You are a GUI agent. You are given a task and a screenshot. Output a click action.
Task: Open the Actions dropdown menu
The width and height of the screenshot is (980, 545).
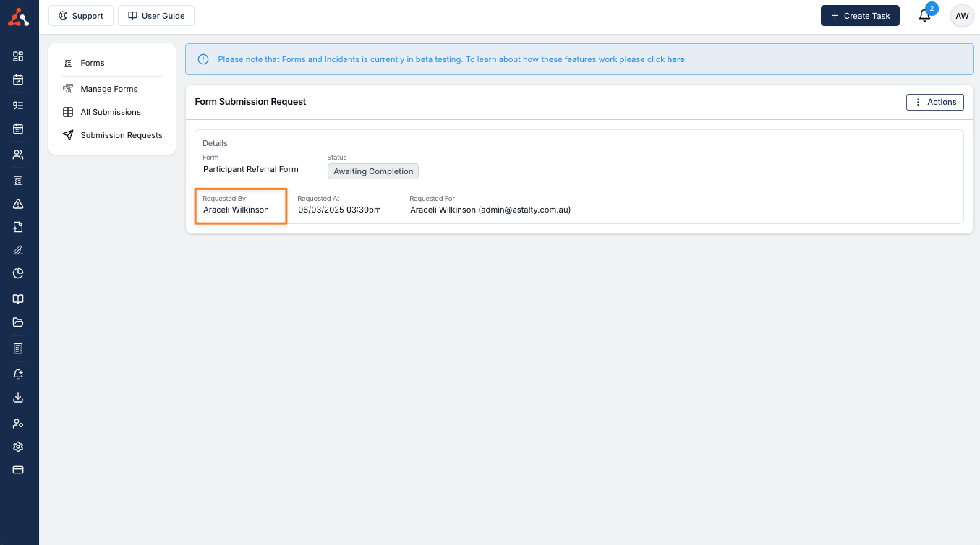[934, 102]
